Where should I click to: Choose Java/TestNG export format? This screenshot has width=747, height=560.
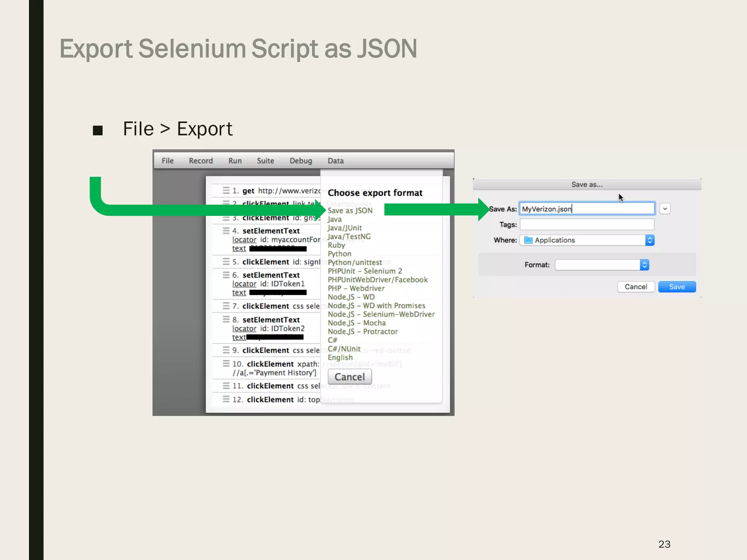pos(349,237)
